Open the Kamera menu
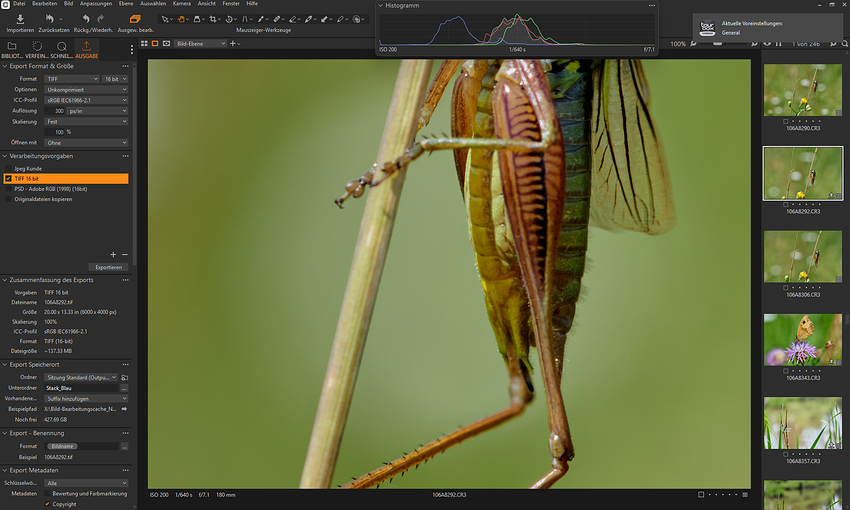This screenshot has height=510, width=850. pyautogui.click(x=182, y=3)
